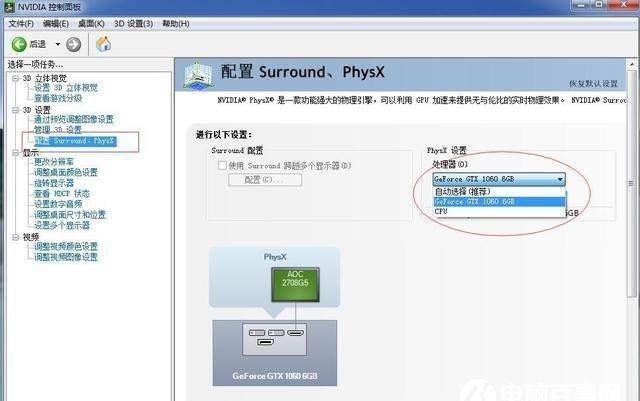Open 调整桌面尺寸和位置 page

[x=70, y=214]
